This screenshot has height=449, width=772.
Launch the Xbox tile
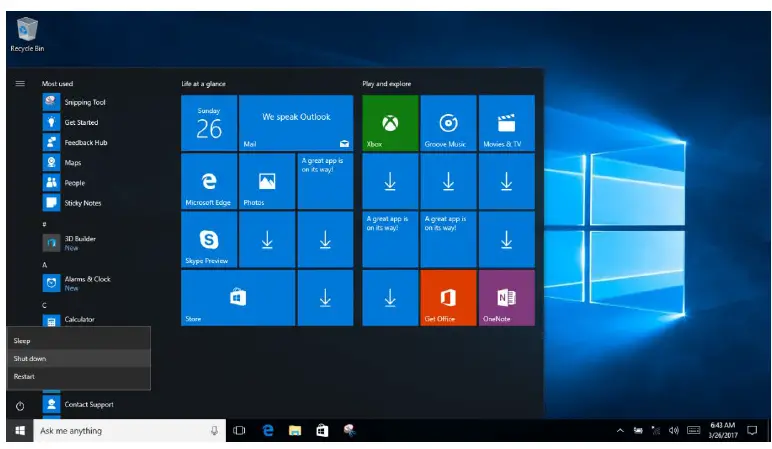(390, 123)
